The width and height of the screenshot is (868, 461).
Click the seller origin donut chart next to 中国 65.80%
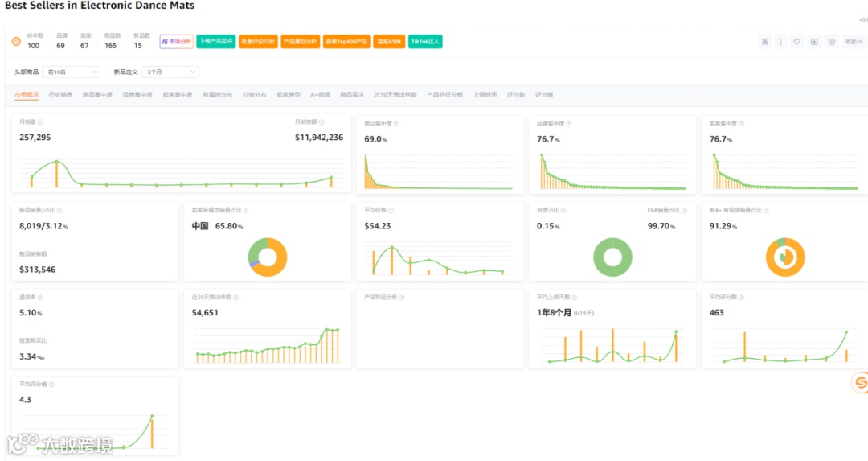pos(268,257)
